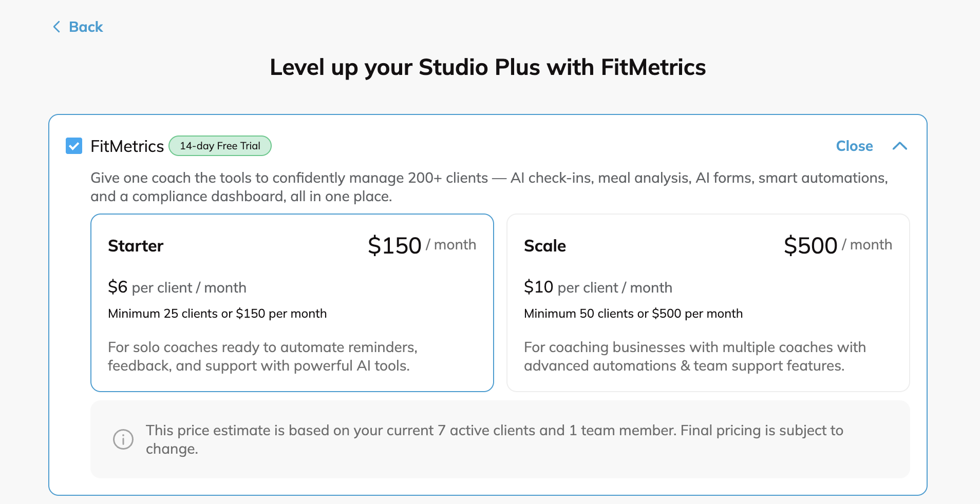The width and height of the screenshot is (980, 504).
Task: Select the Scale plan card
Action: [708, 303]
